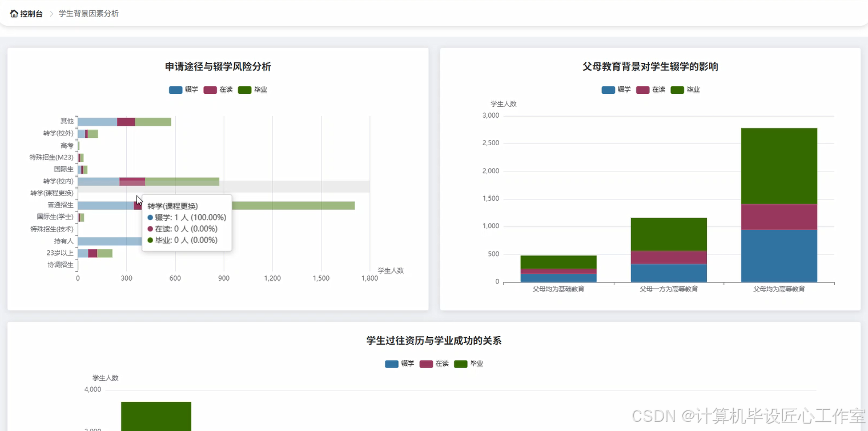Viewport: 868px width, 431px height.
Task: Toggle 毕业 legend in 父母教育背景 chart
Action: 685,90
